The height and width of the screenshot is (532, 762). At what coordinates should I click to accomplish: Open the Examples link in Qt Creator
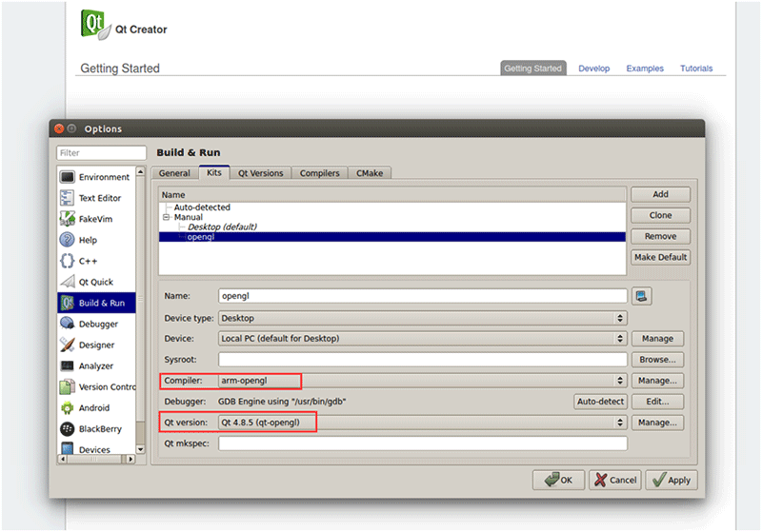pyautogui.click(x=645, y=69)
